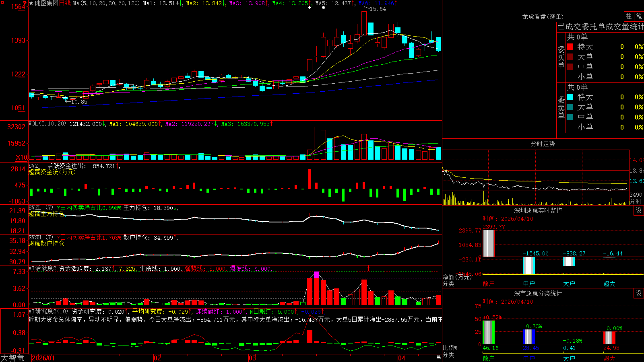Select the AI活跃度2 indicator label
The height and width of the screenshot is (362, 644).
[x=43, y=269]
